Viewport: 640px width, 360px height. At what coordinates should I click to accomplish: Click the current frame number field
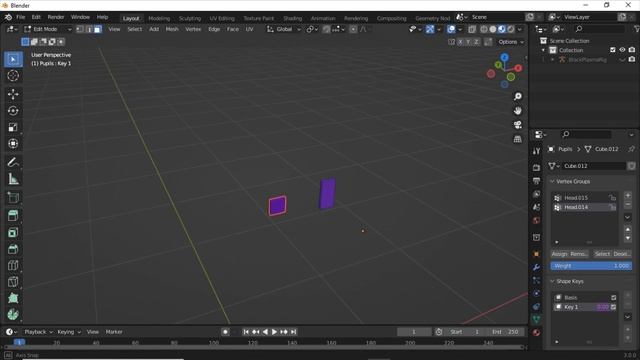click(414, 332)
